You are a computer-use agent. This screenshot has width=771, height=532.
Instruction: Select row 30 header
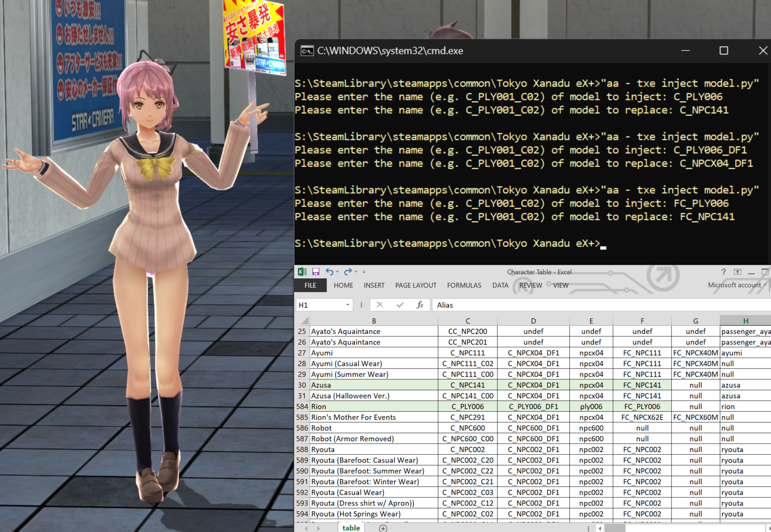point(302,385)
